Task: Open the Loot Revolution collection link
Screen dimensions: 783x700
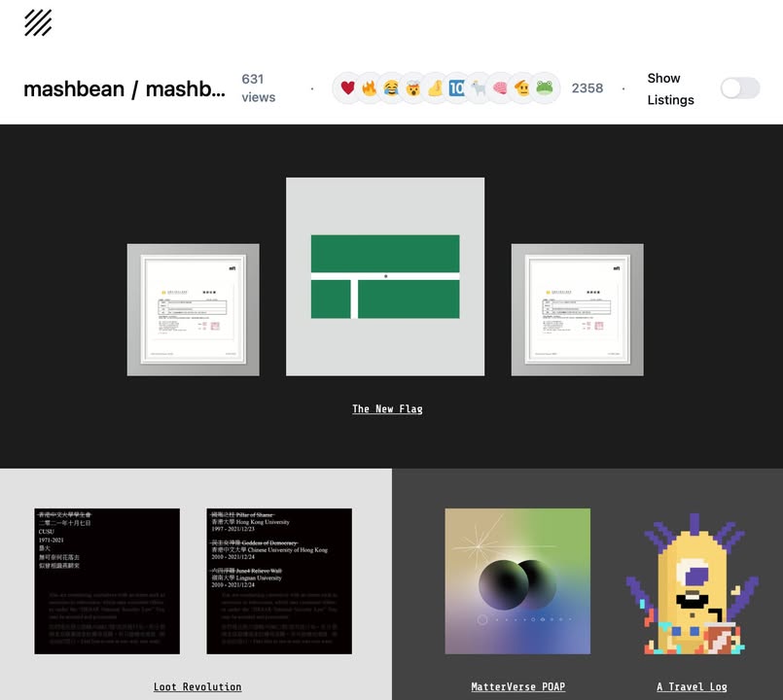Action: [x=197, y=686]
